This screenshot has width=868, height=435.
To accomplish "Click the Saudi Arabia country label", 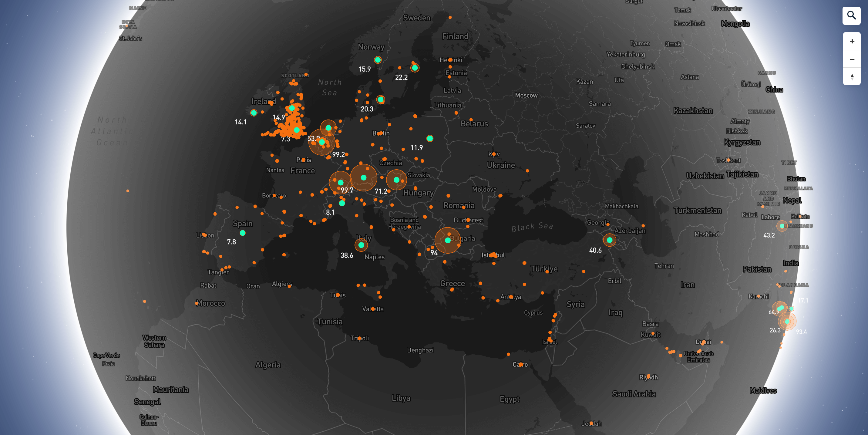I will click(x=634, y=394).
